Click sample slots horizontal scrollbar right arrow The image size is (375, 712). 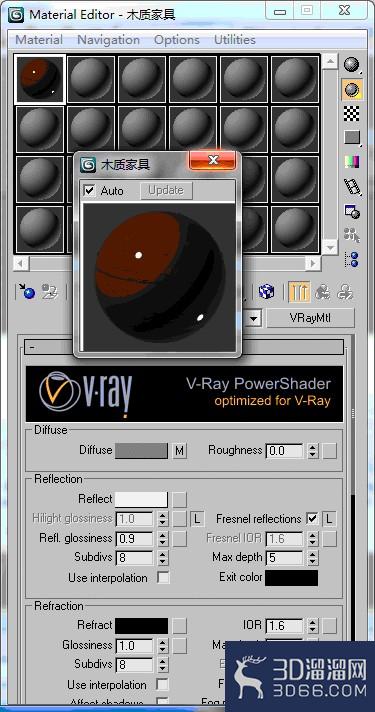(x=312, y=263)
